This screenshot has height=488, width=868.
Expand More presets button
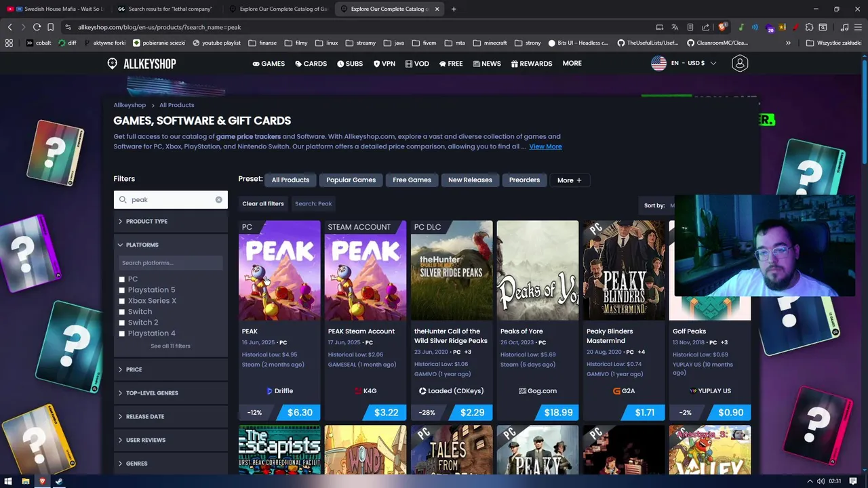click(x=570, y=180)
